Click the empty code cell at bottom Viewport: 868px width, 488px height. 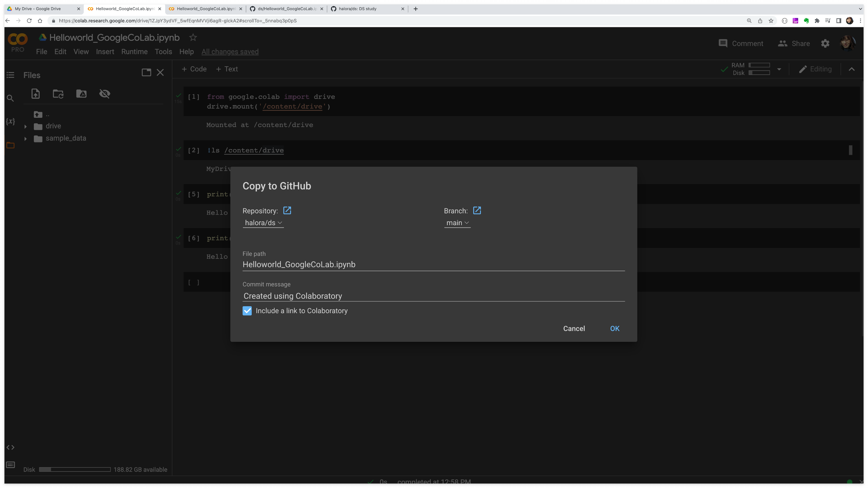click(x=522, y=282)
